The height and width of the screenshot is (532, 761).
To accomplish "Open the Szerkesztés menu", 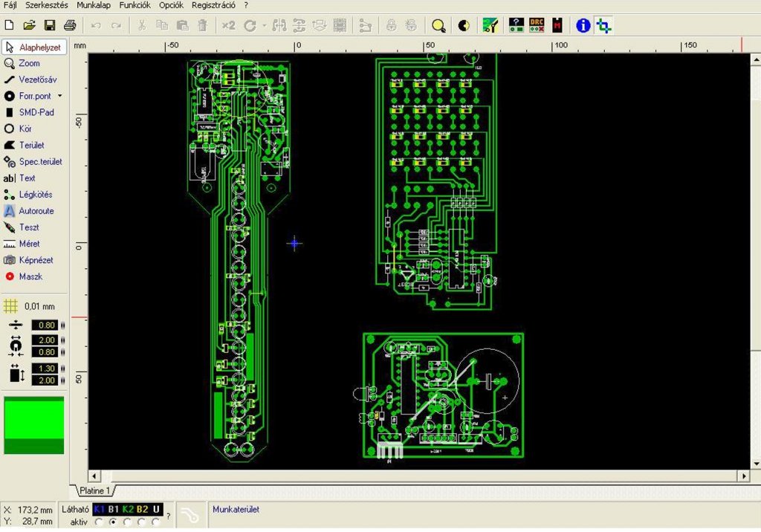I will 47,5.
